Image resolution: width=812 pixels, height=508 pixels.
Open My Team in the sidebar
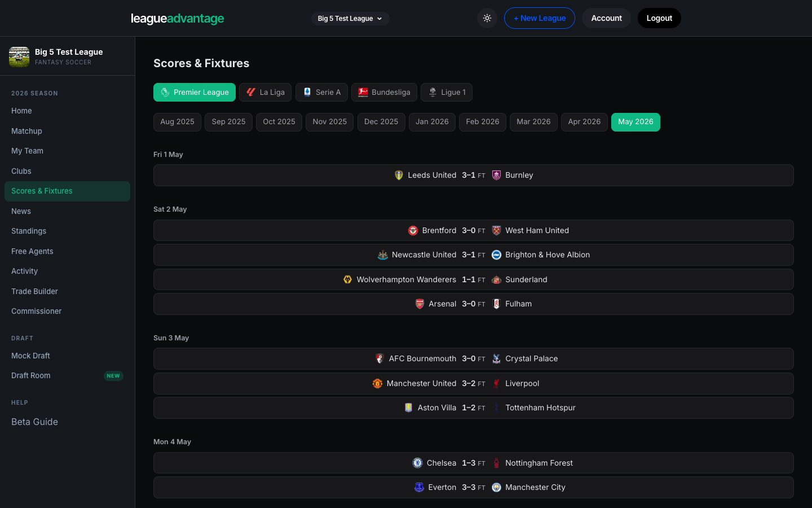(x=67, y=151)
